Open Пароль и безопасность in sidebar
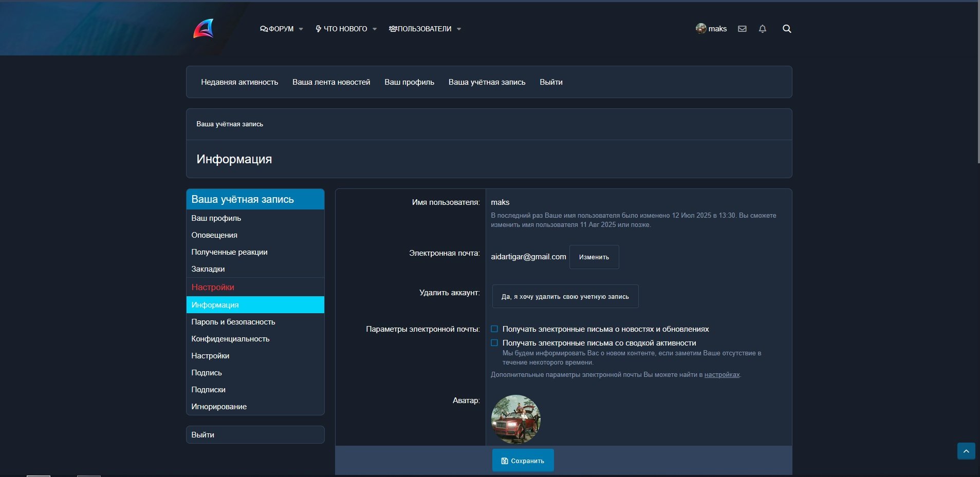The width and height of the screenshot is (980, 477). [x=233, y=322]
